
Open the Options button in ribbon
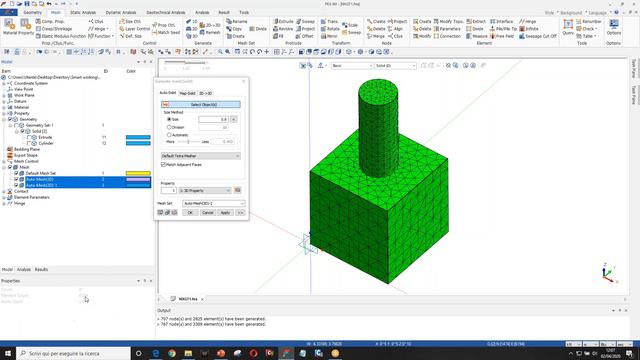pos(613,27)
